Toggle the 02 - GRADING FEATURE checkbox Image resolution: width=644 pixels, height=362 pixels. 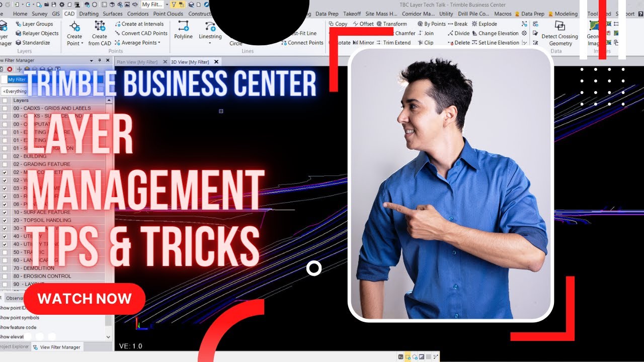point(5,164)
